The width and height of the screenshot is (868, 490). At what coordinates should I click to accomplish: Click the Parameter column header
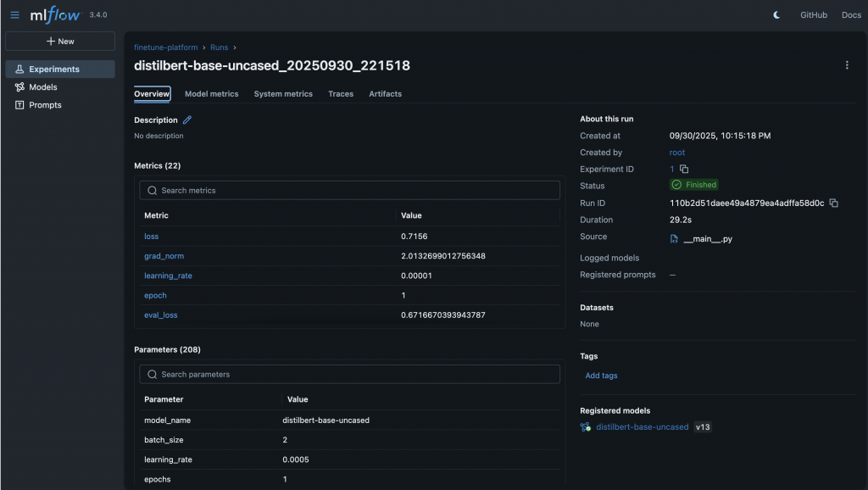[x=164, y=399]
